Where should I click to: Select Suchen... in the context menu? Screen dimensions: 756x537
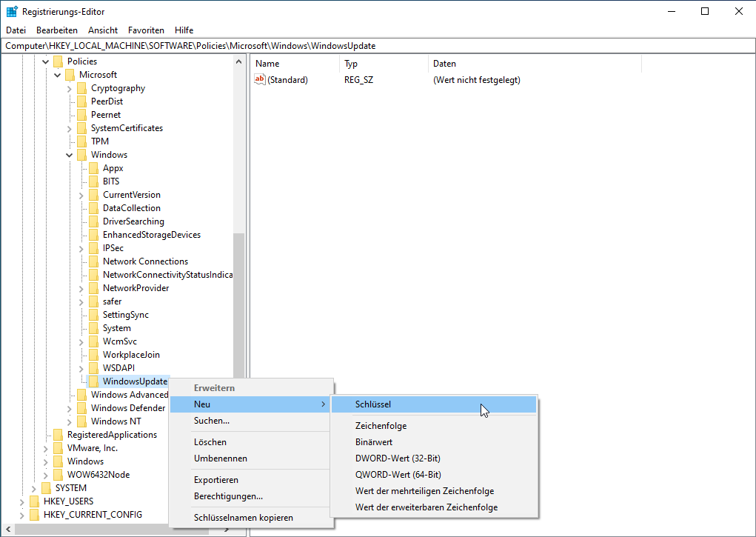click(251, 421)
